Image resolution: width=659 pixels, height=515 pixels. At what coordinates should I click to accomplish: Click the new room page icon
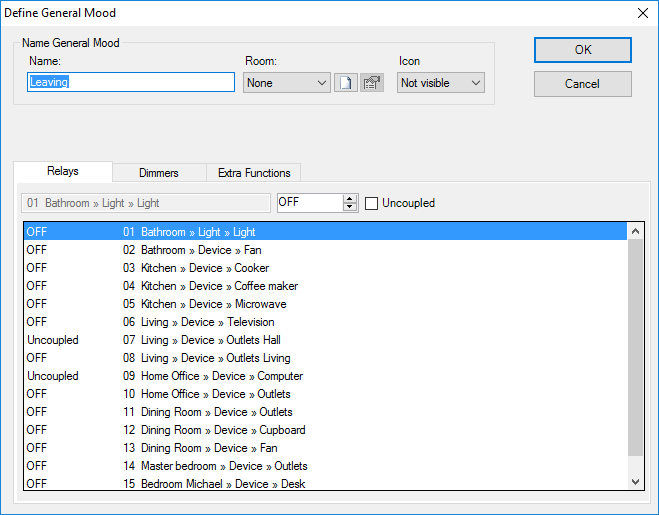point(345,83)
